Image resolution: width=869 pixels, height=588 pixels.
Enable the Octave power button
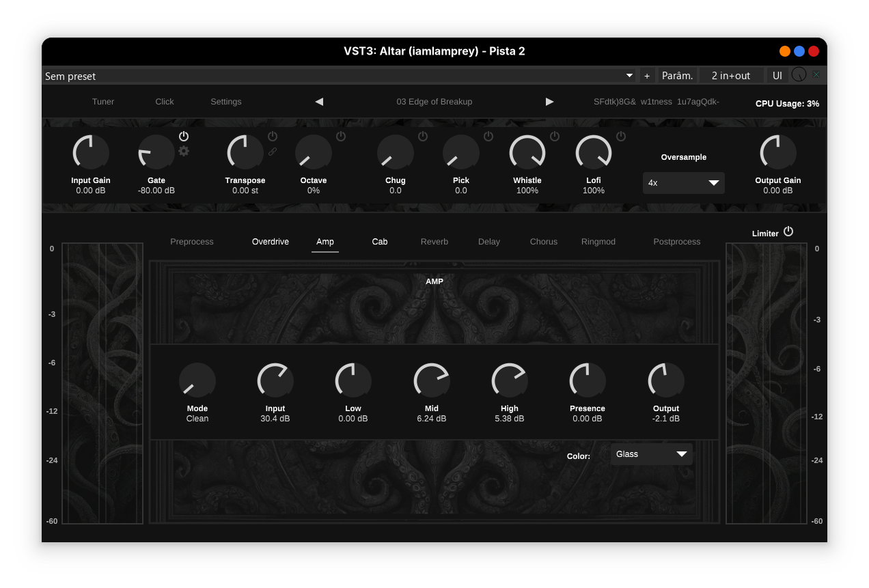341,137
